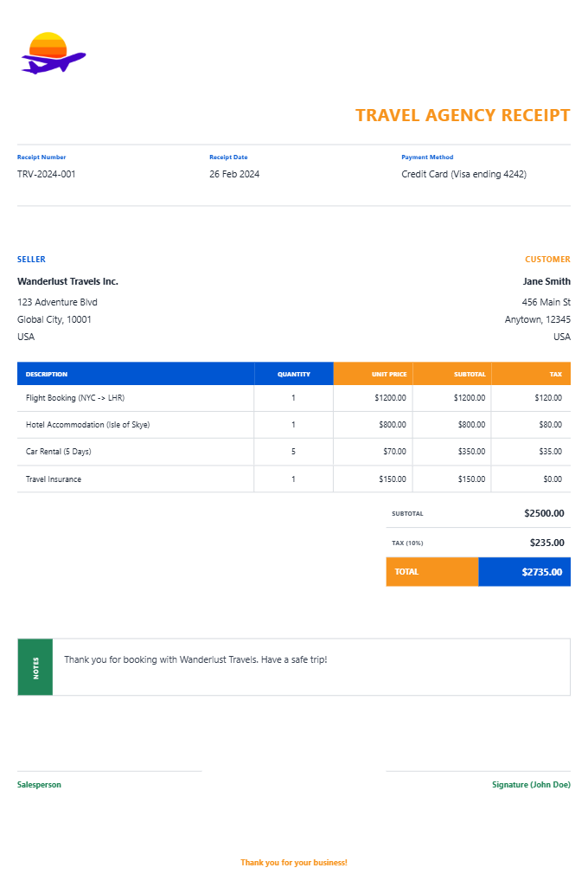Click USA under customer address
588x887 pixels.
[561, 337]
